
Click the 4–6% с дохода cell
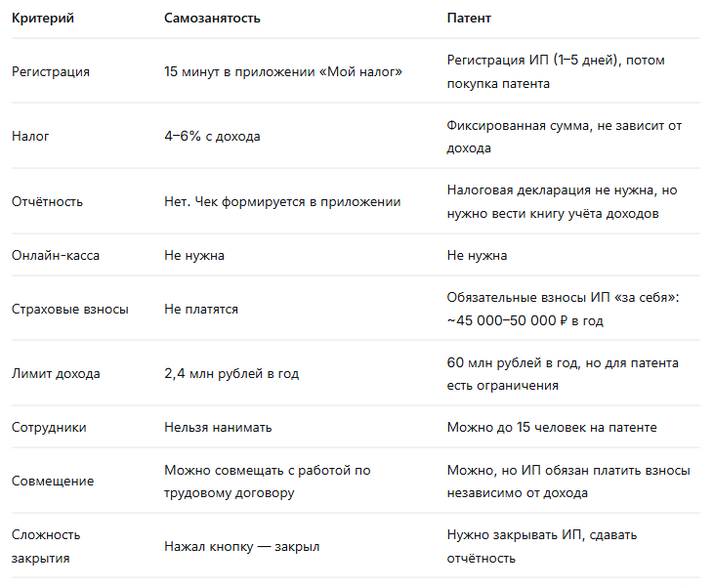pos(212,136)
